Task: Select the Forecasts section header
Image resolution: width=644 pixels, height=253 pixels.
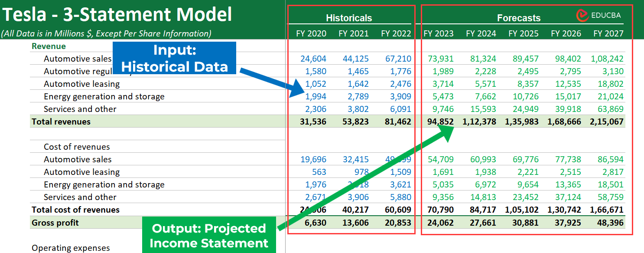Action: point(519,18)
